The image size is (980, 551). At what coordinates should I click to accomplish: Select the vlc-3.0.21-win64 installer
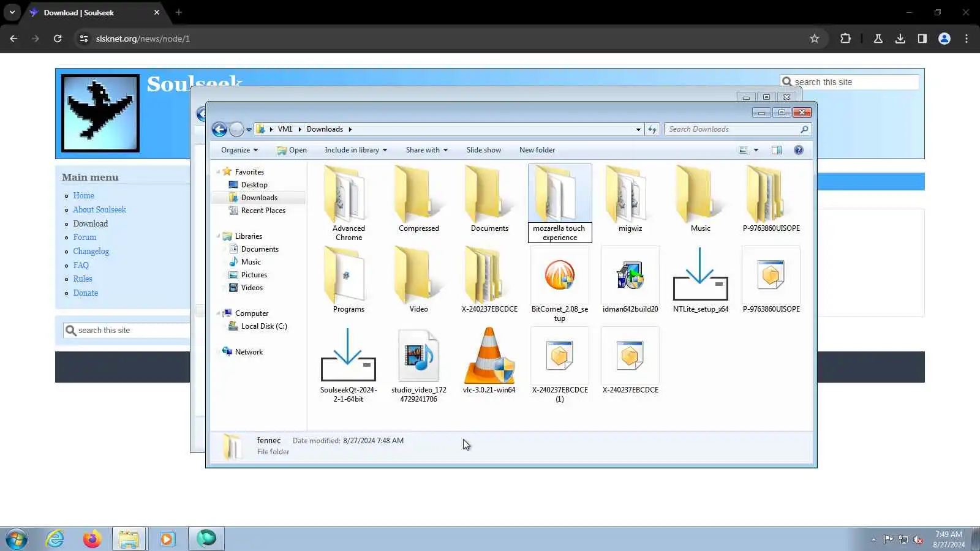tap(489, 361)
